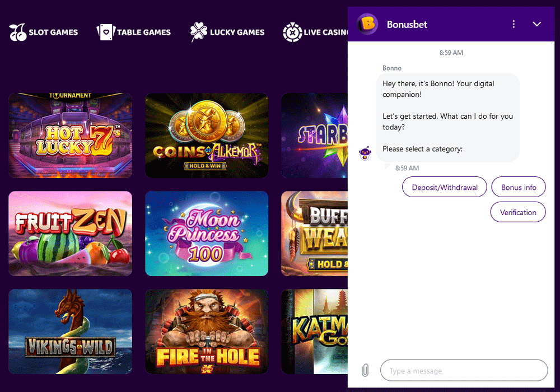
Task: Launch the Starburst game
Action: click(315, 136)
